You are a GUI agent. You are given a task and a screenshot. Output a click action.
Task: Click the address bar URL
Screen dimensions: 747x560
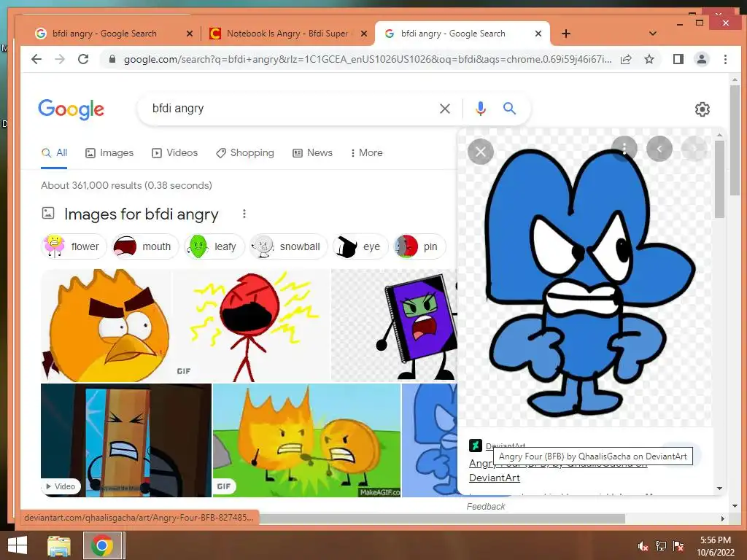367,59
